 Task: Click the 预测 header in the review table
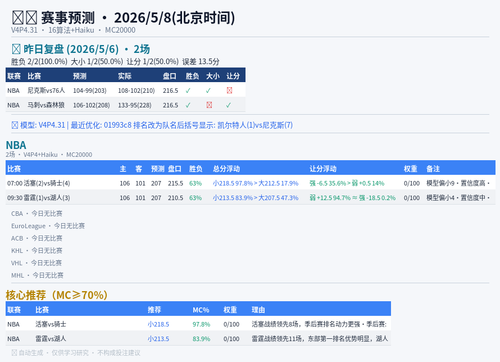[80, 76]
